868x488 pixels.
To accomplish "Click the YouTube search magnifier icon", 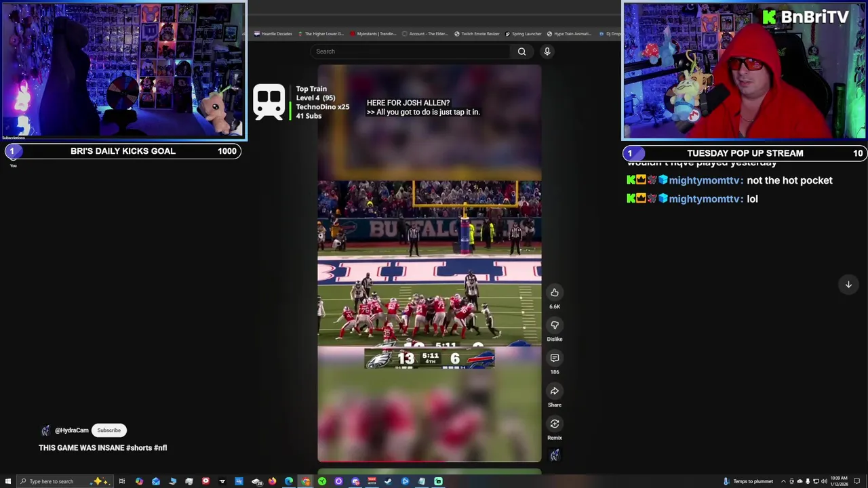I will click(521, 52).
